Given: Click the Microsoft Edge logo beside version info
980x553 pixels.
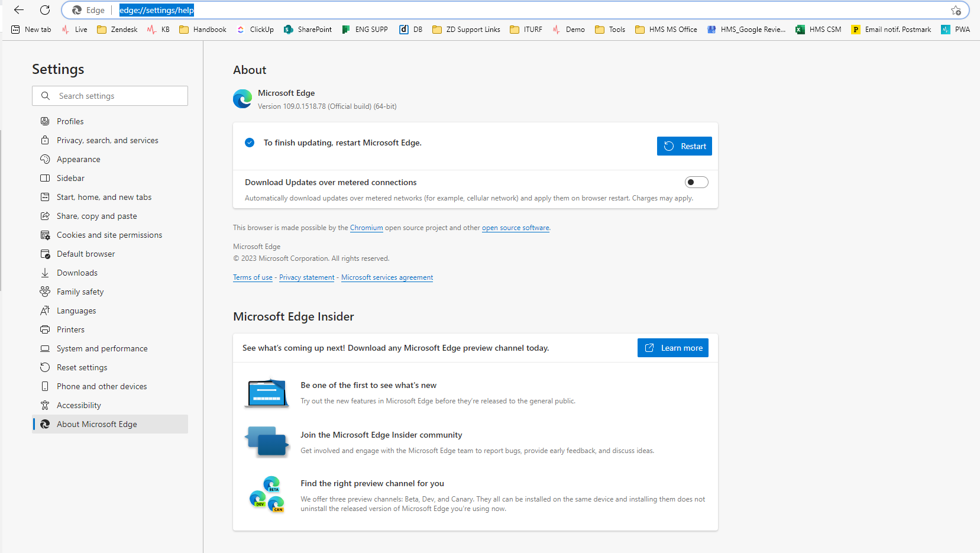Looking at the screenshot, I should click(242, 99).
